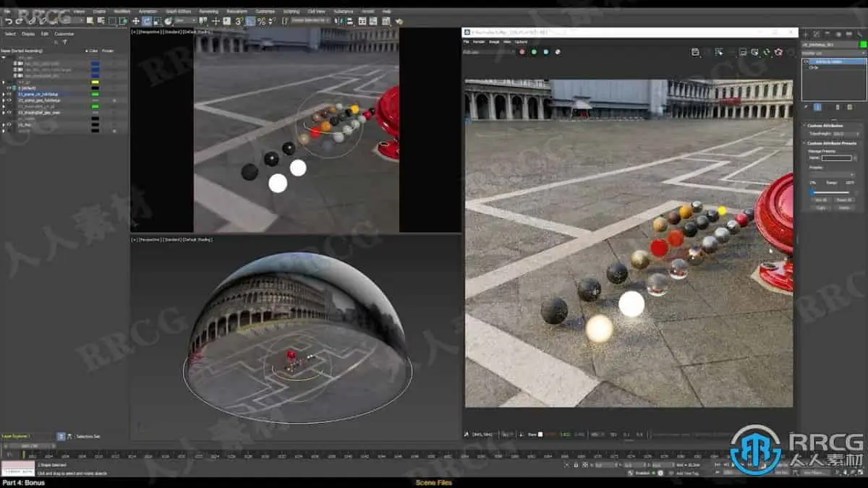Toggle the green channel in render window
The height and width of the screenshot is (488, 868).
[x=534, y=52]
